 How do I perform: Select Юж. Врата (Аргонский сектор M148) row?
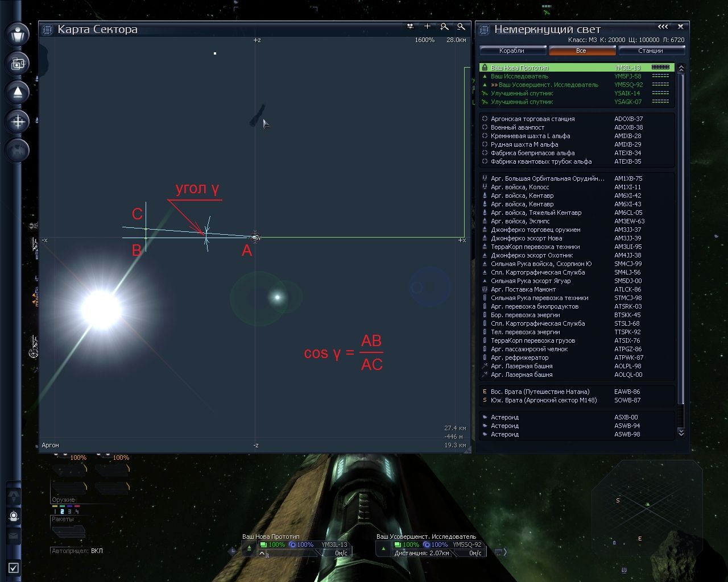pyautogui.click(x=577, y=400)
